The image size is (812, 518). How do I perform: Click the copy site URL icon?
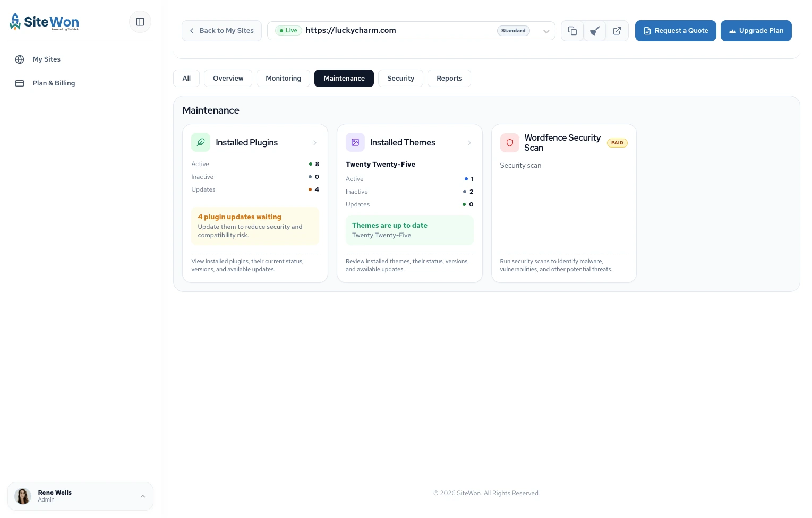tap(572, 31)
